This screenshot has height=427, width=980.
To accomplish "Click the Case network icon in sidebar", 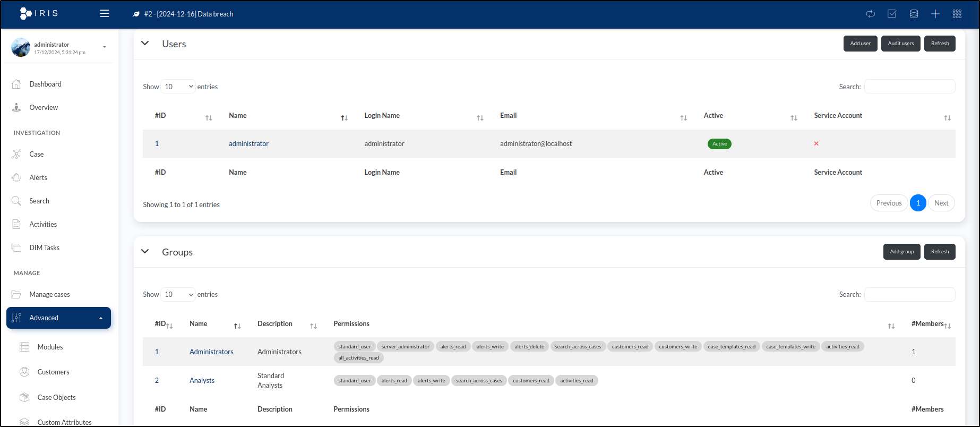I will pyautogui.click(x=16, y=154).
